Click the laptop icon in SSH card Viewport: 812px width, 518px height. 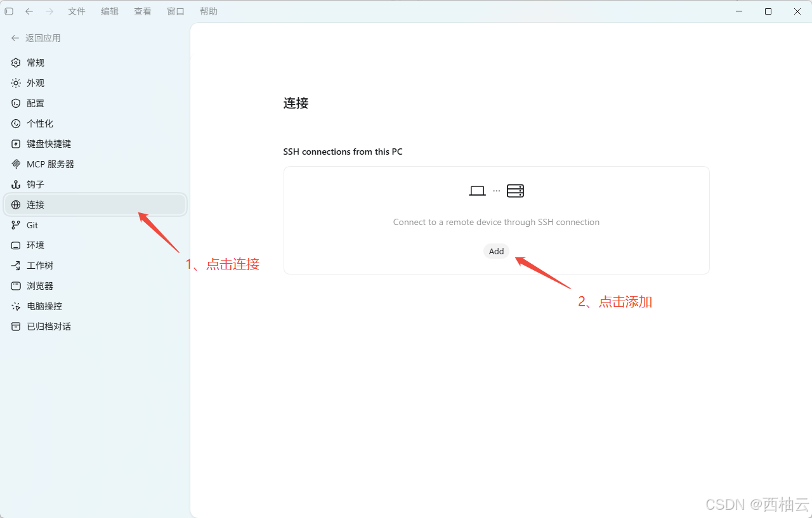click(477, 191)
